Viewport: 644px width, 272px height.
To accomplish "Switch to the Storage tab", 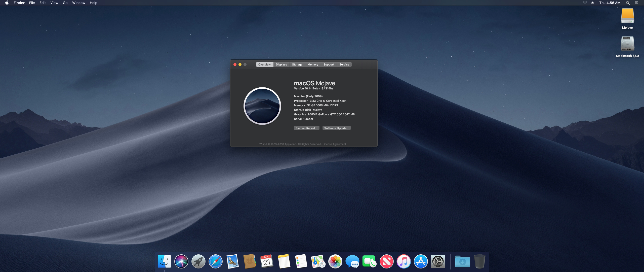I will pos(297,64).
